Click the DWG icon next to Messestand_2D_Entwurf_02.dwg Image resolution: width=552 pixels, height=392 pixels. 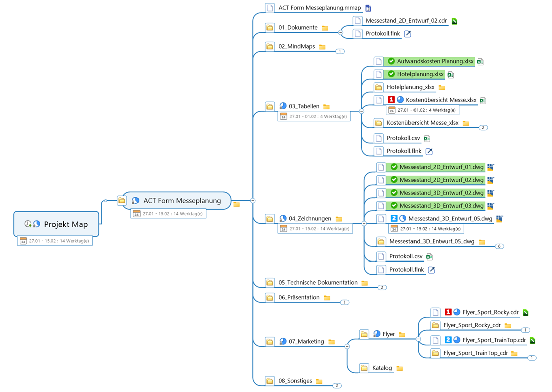click(x=491, y=180)
